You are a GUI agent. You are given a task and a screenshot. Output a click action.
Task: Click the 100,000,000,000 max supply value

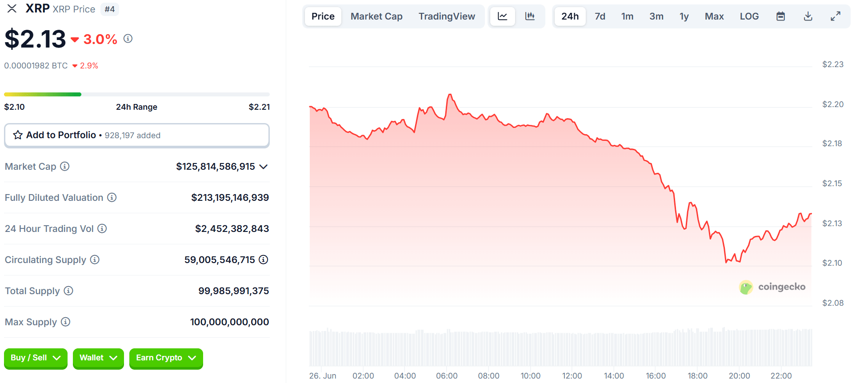[x=230, y=322]
